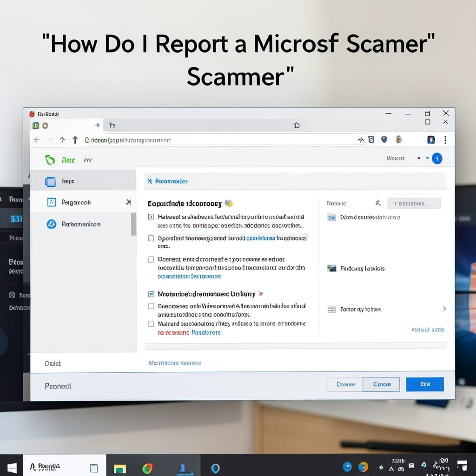Click the sidebar vertical scrollbar
Screen dimensions: 476x476
(x=133, y=224)
